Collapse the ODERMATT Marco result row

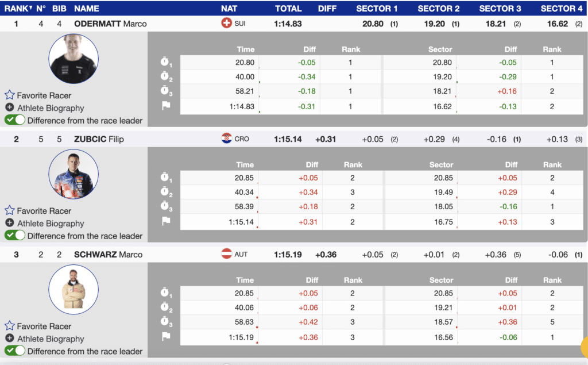click(x=110, y=24)
